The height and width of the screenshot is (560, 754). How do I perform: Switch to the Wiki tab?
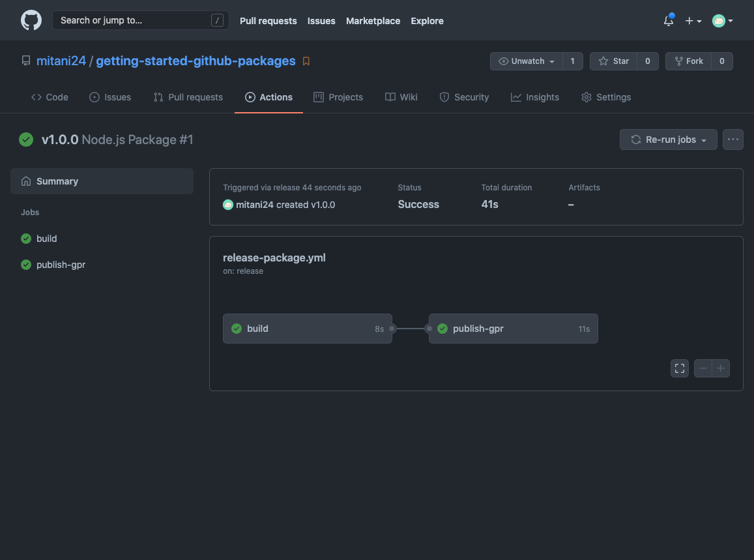click(x=401, y=97)
